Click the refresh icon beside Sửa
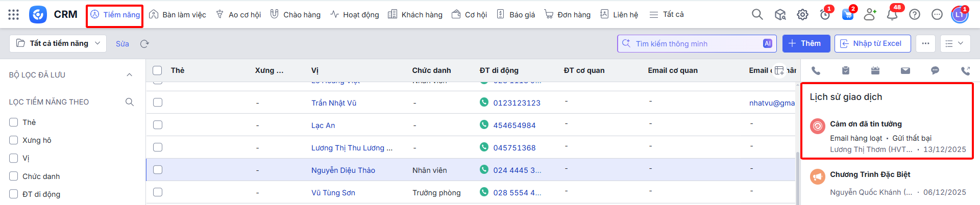The width and height of the screenshot is (980, 205). click(x=144, y=44)
